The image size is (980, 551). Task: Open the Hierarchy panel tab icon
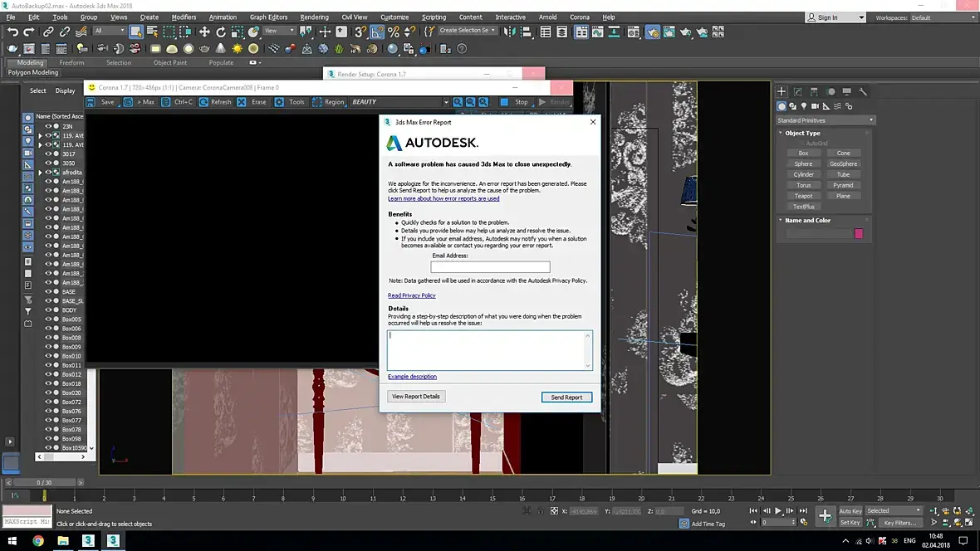click(814, 91)
